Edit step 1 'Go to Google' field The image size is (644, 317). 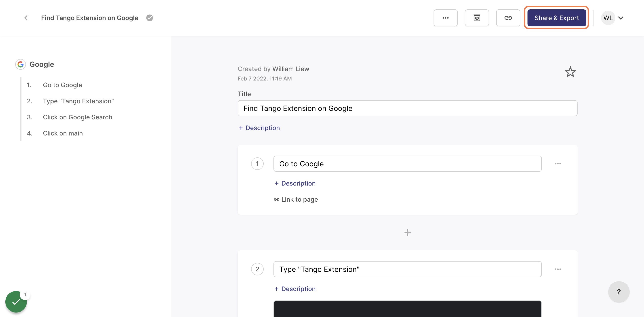point(407,163)
